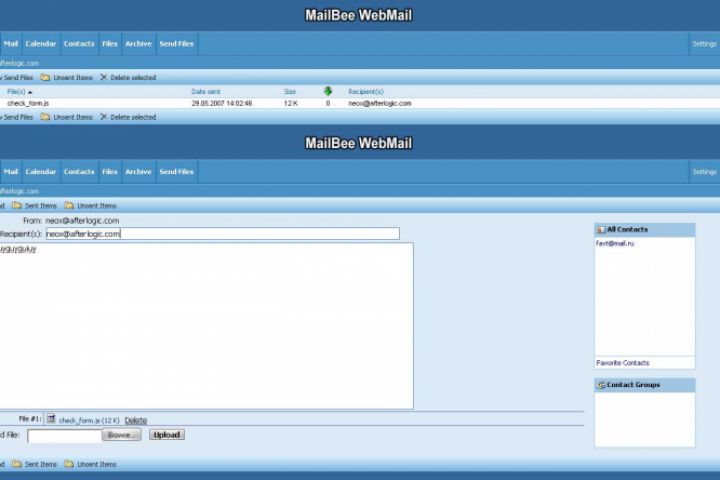Click the Upload button
The image size is (720, 480).
pyautogui.click(x=167, y=435)
